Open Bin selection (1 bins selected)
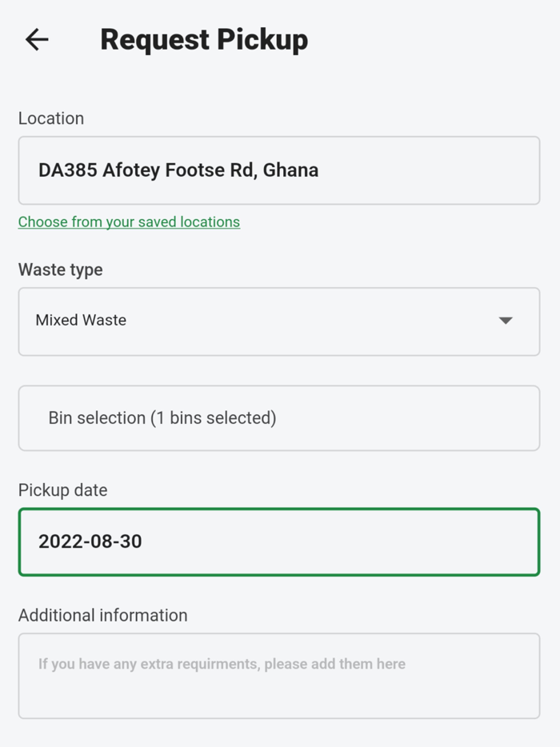Image resolution: width=560 pixels, height=747 pixels. (278, 417)
